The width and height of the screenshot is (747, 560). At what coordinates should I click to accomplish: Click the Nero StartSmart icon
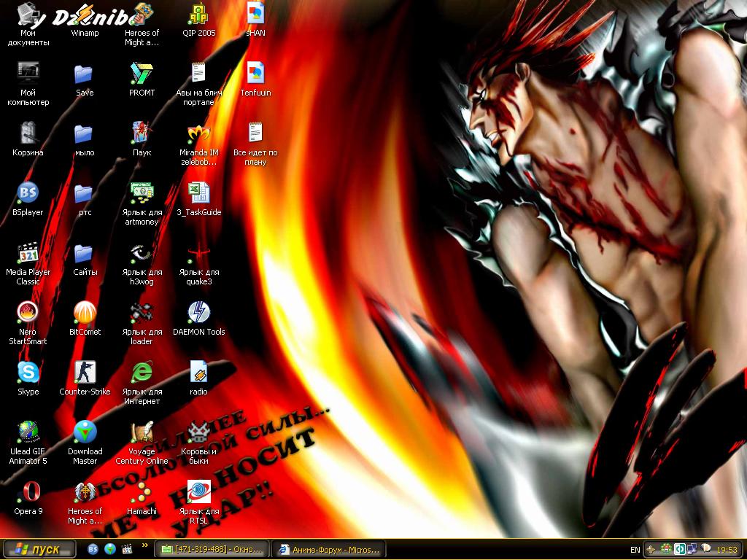click(x=28, y=324)
